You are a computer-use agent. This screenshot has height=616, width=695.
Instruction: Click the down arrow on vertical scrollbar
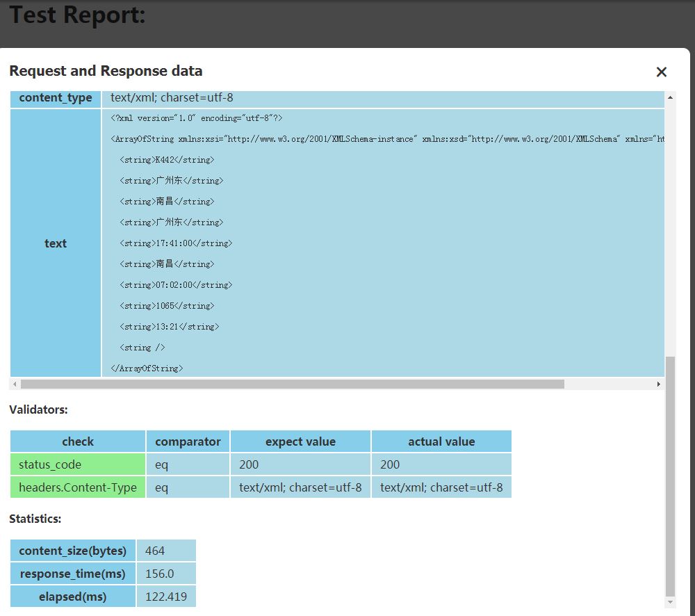pos(670,602)
